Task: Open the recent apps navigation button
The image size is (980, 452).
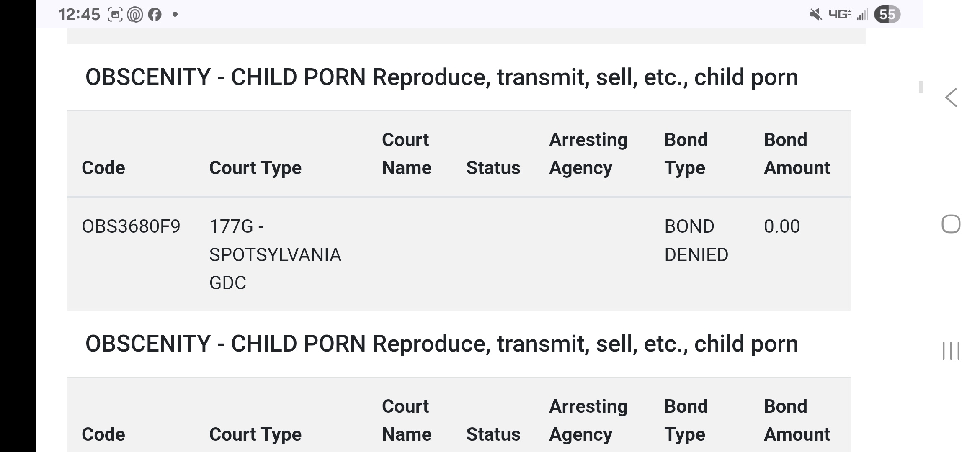Action: click(x=951, y=351)
